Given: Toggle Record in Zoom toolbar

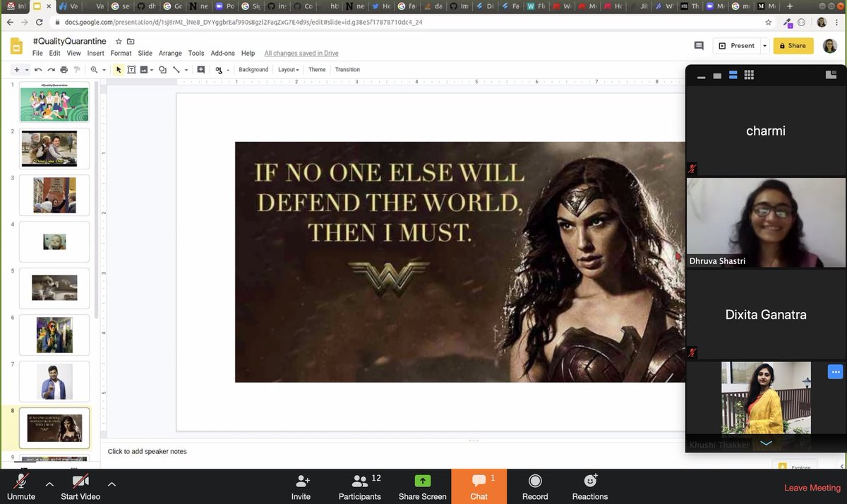Looking at the screenshot, I should click(x=535, y=486).
